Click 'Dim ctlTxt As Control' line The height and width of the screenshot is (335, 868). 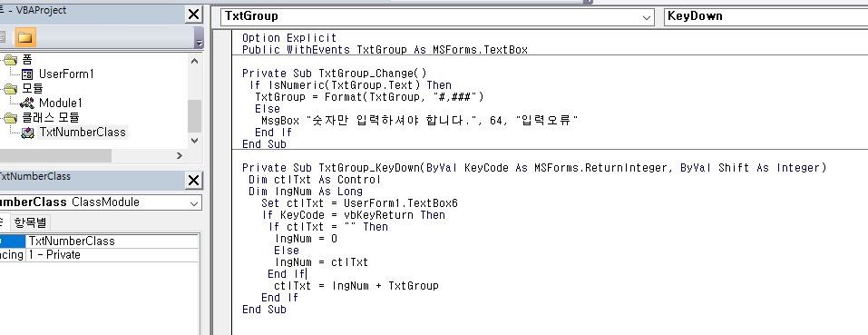pos(315,180)
